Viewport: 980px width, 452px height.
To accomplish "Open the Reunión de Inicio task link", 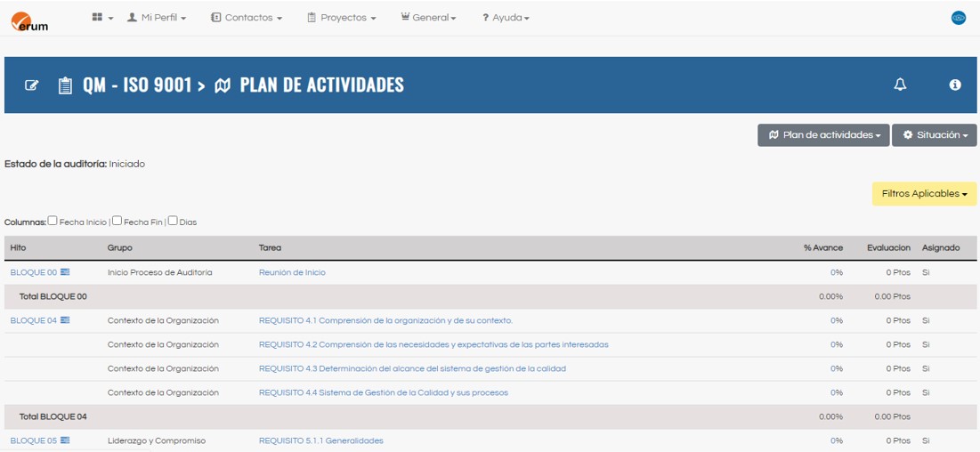I will [292, 272].
